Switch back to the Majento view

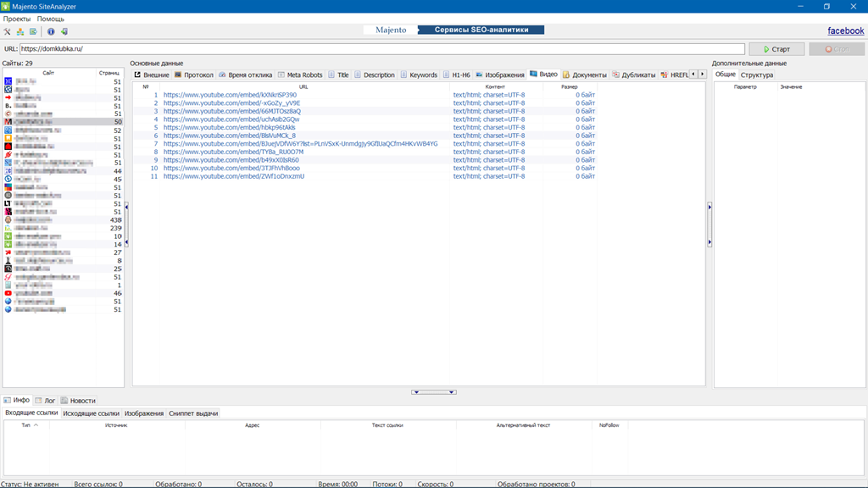[392, 29]
